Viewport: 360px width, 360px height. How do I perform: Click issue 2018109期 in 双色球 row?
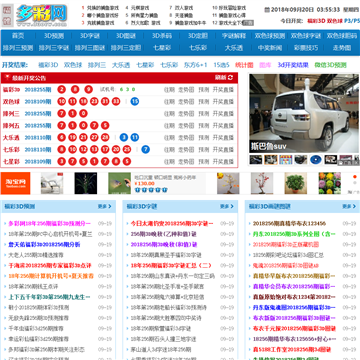tap(38, 102)
